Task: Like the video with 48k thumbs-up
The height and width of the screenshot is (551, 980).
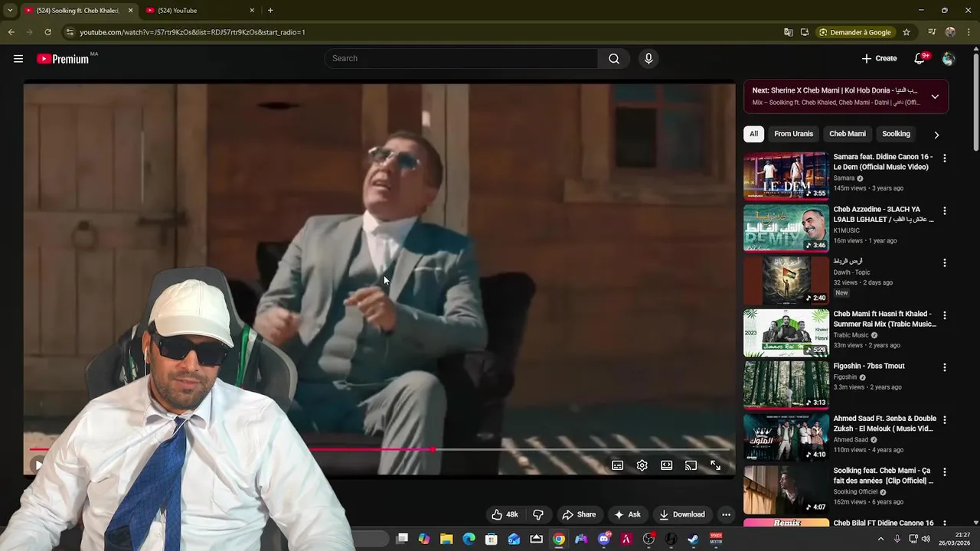Action: coord(505,514)
